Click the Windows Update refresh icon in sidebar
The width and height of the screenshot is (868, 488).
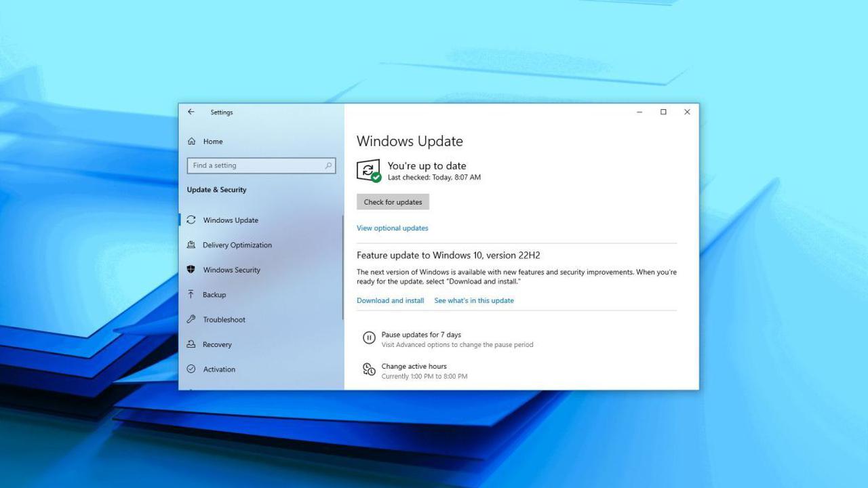(191, 220)
